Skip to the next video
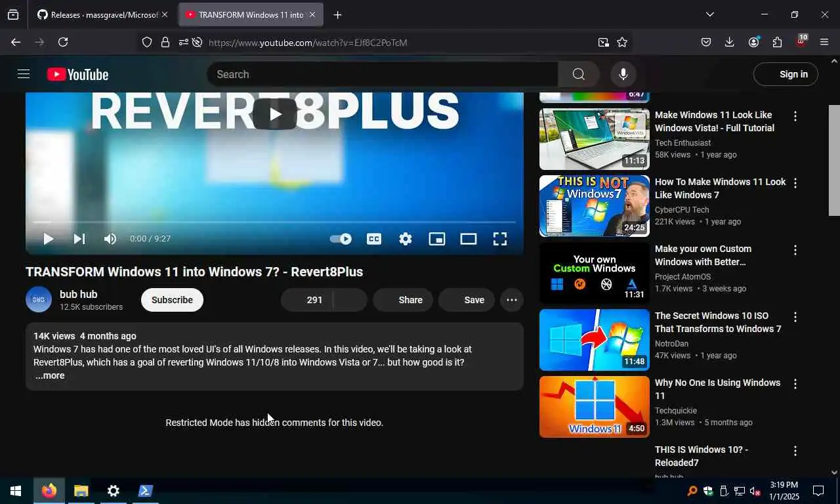Screen dimensions: 840x504 tap(79, 239)
